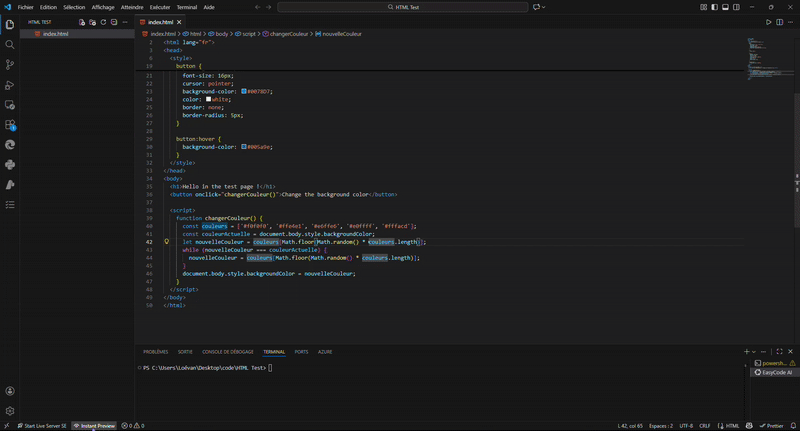Open the Azure view in activity bar
The image size is (800, 431).
(x=10, y=185)
